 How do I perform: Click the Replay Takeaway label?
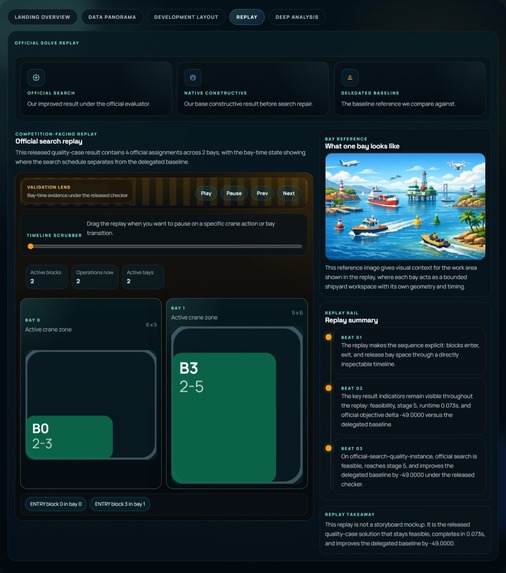pyautogui.click(x=350, y=515)
